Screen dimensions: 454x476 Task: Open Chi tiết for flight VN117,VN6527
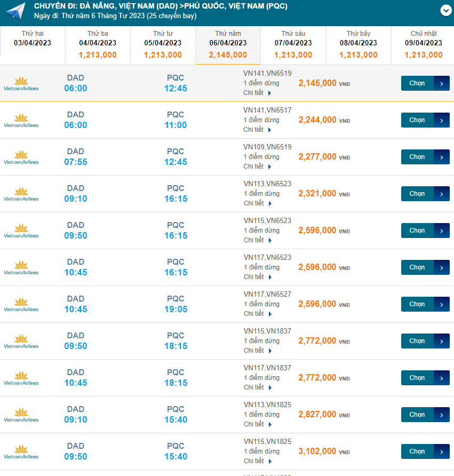pyautogui.click(x=258, y=314)
